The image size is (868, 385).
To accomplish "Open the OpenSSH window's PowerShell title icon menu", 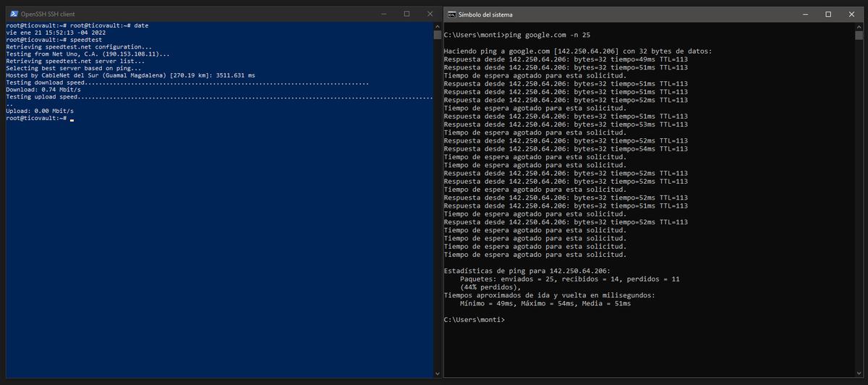I will pos(12,14).
